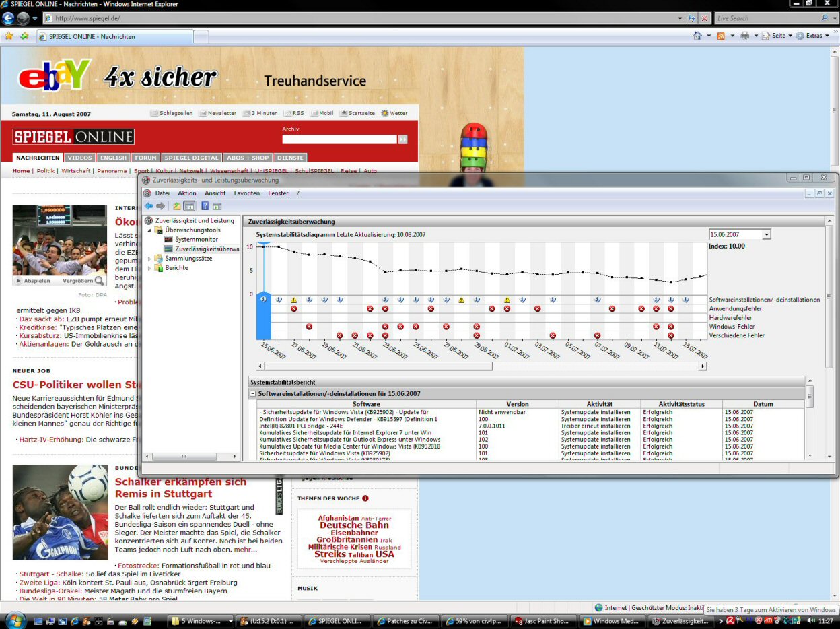Open the Extras dropdown in IE
This screenshot has height=629, width=840.
[813, 36]
